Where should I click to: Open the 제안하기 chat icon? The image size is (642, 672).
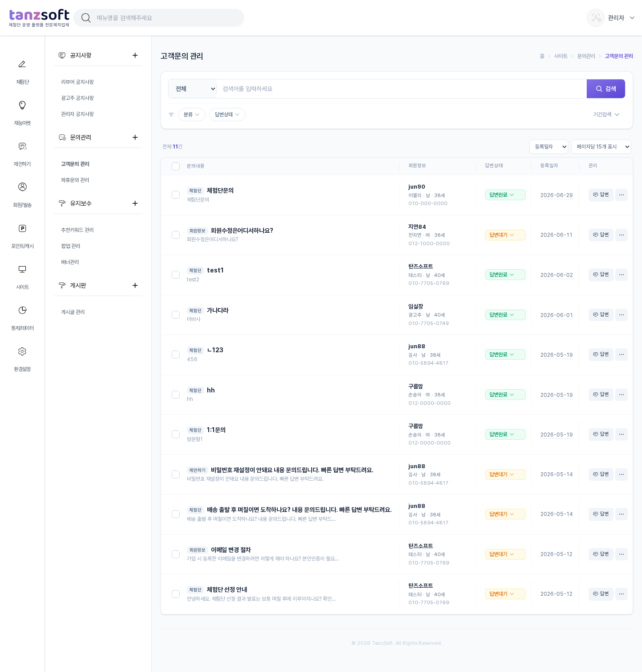(22, 146)
